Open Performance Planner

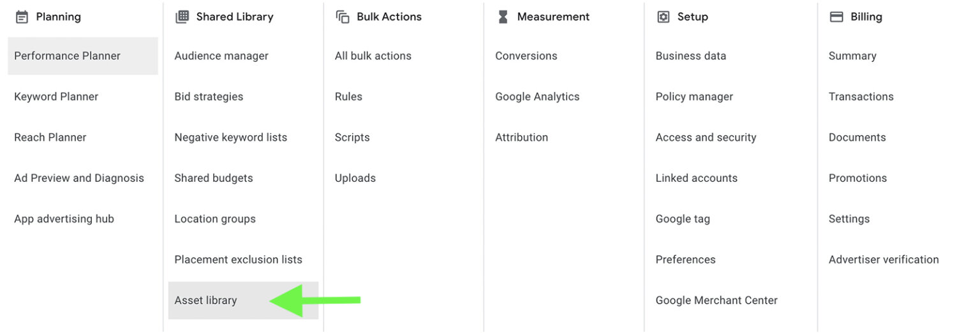click(67, 56)
